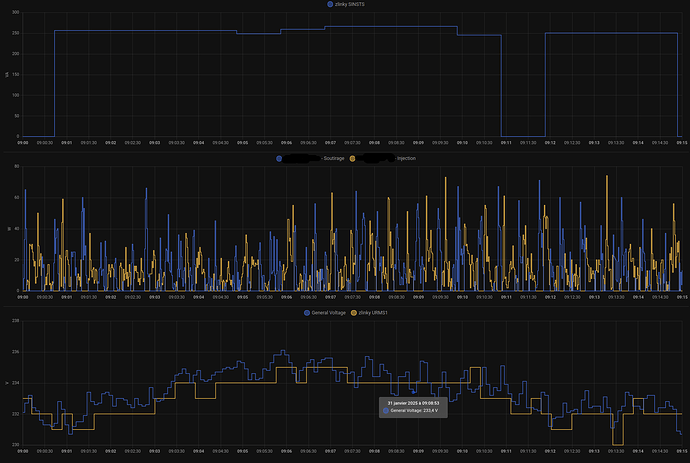The width and height of the screenshot is (690, 463).
Task: Select General Voltage in the legend
Action: 327,312
